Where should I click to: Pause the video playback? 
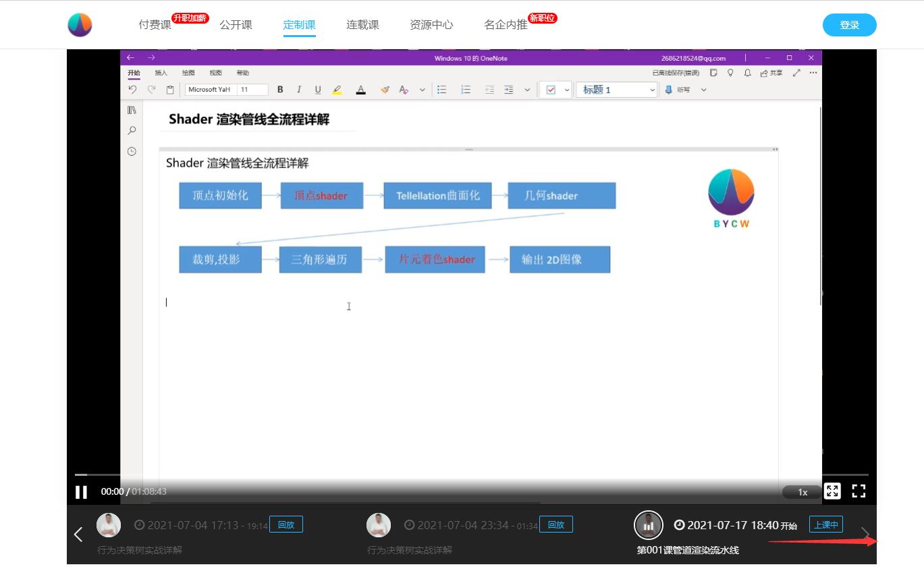(81, 492)
